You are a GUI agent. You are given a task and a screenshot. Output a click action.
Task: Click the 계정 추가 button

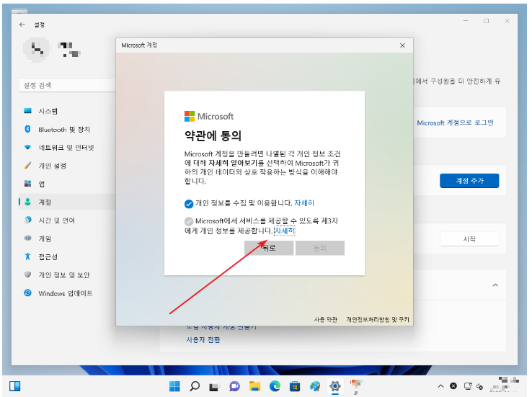[469, 181]
